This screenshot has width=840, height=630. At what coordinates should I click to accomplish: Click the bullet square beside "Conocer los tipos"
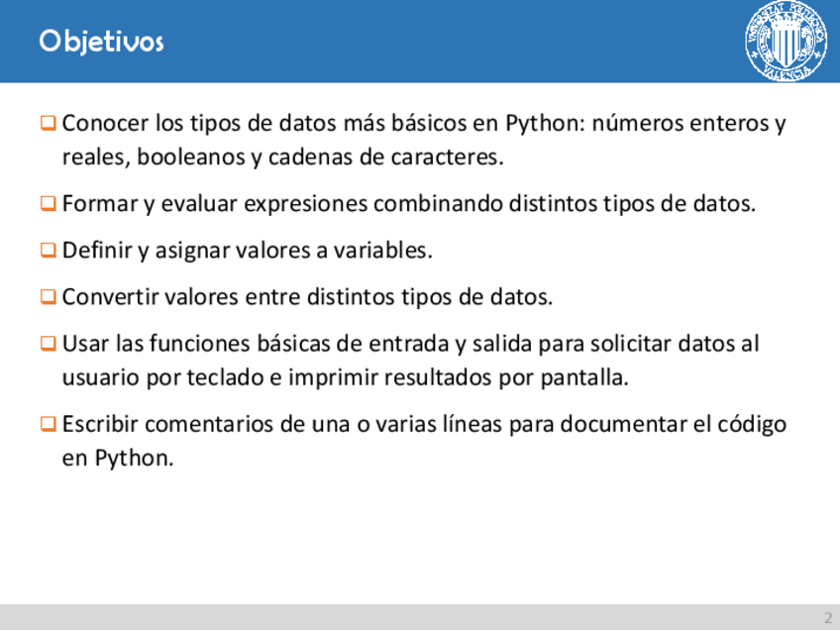[x=49, y=124]
